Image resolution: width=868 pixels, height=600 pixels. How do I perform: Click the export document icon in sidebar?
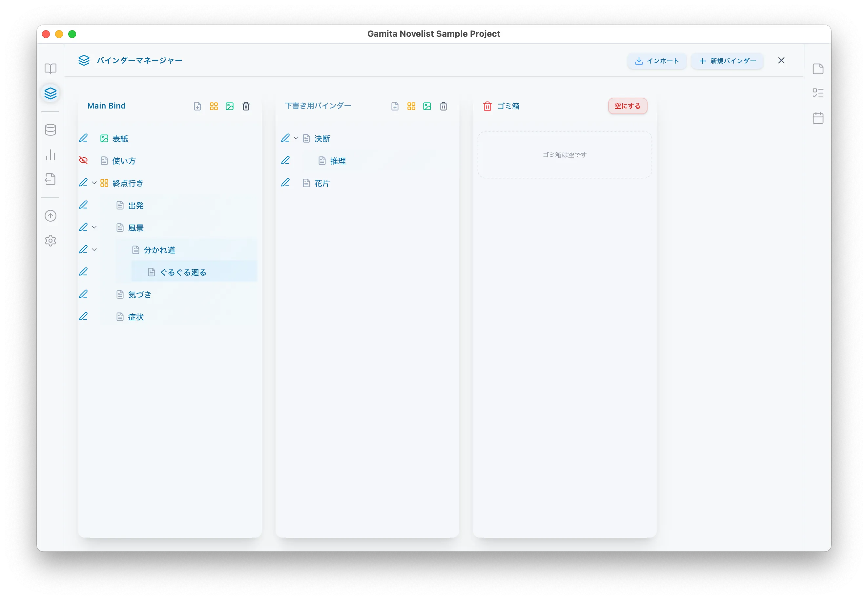[51, 179]
